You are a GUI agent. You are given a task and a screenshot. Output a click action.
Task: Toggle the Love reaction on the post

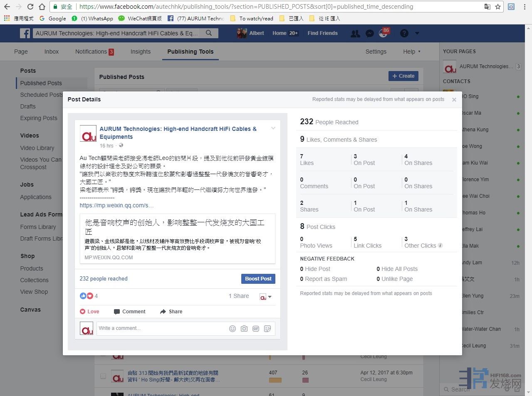coord(89,312)
